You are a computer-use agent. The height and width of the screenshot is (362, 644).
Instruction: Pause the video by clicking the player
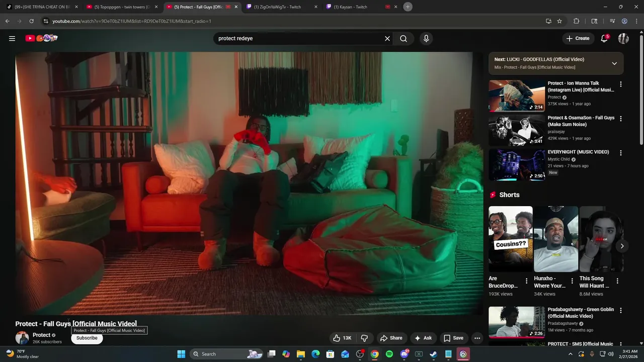tap(249, 184)
